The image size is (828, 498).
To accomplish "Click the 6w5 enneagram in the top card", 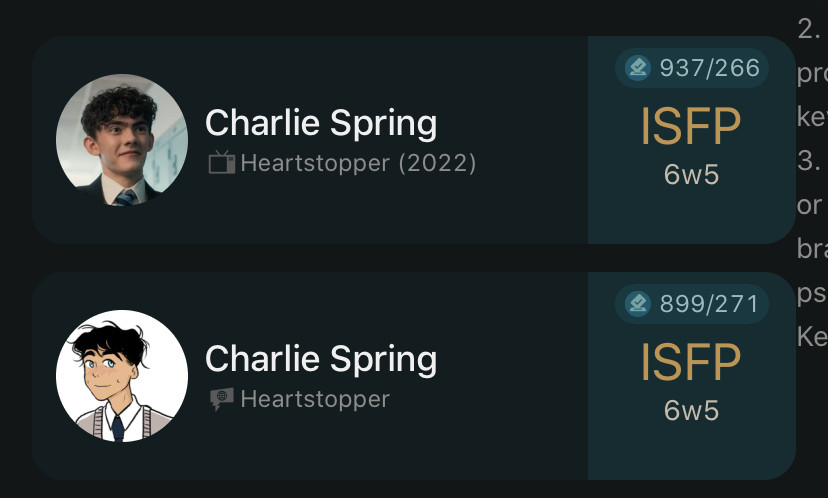I will click(x=691, y=175).
